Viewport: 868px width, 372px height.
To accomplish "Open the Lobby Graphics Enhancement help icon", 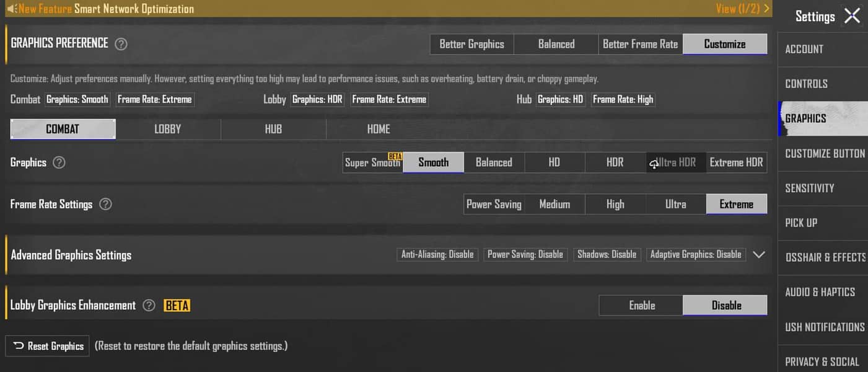I will click(x=149, y=305).
